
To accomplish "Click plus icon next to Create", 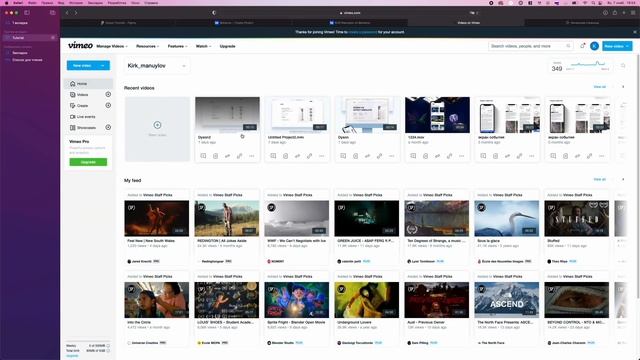I will (108, 105).
